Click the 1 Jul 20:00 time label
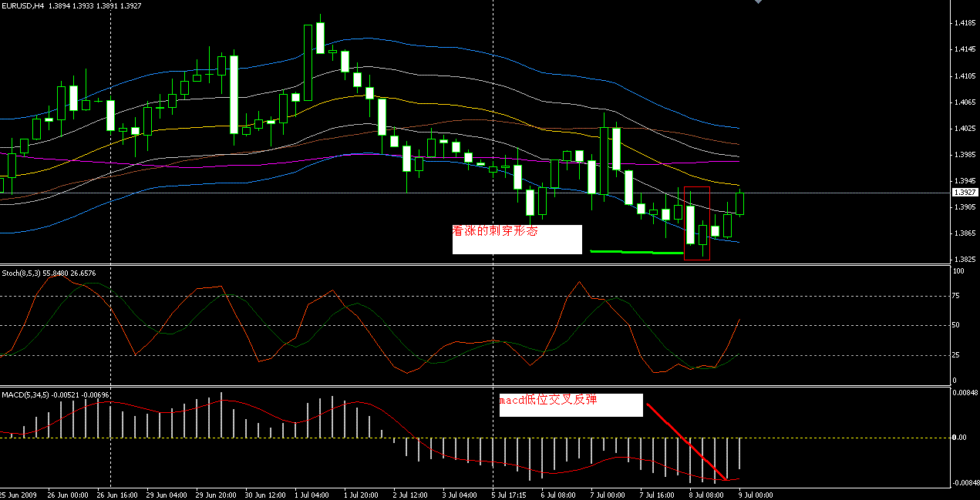Image resolution: width=980 pixels, height=500 pixels. click(x=362, y=495)
